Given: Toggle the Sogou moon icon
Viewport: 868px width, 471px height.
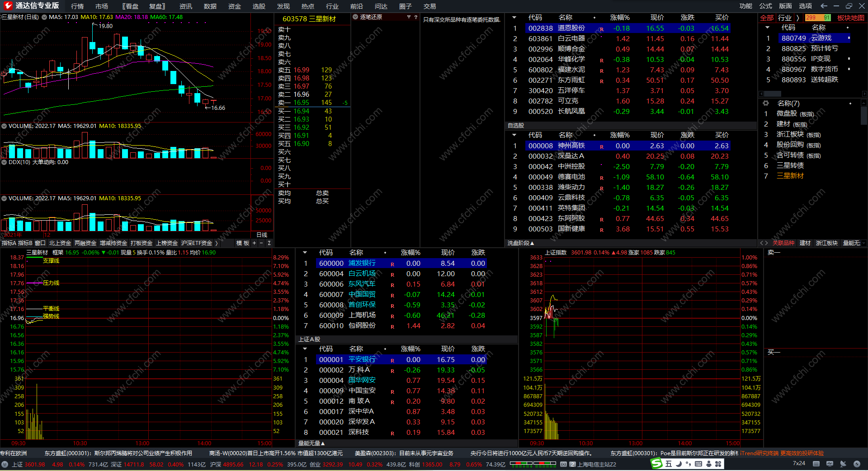Looking at the screenshot, I should tap(679, 464).
